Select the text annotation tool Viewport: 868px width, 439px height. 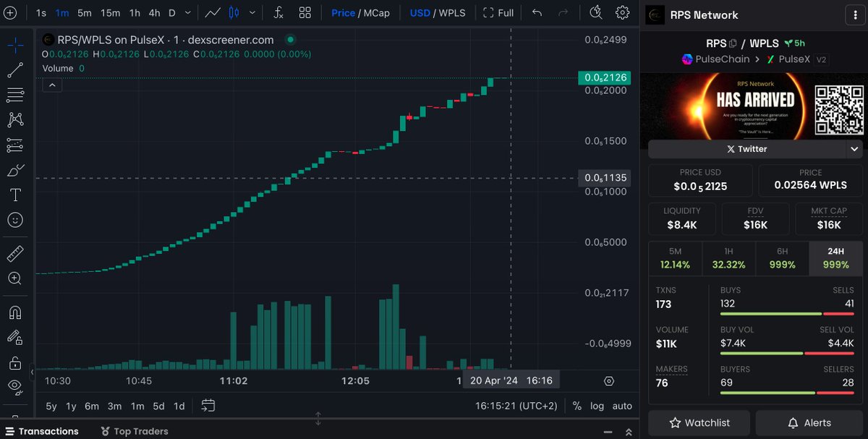[x=15, y=195]
